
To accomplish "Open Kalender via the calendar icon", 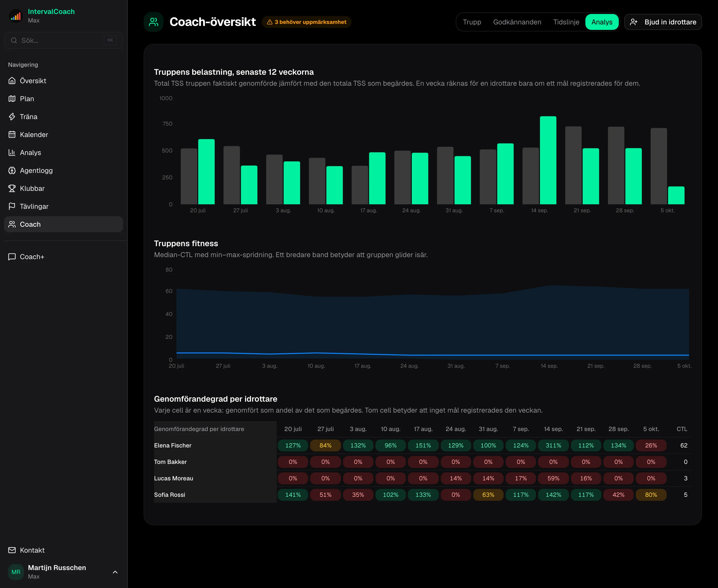I will click(x=12, y=135).
